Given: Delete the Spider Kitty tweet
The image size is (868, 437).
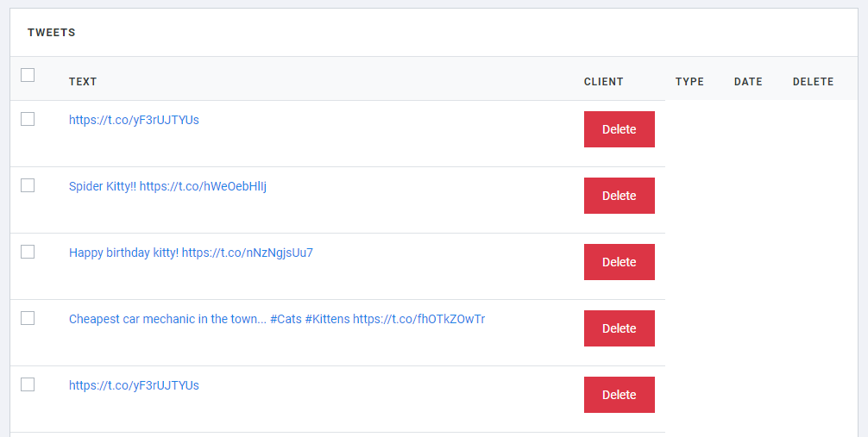Looking at the screenshot, I should pos(619,196).
